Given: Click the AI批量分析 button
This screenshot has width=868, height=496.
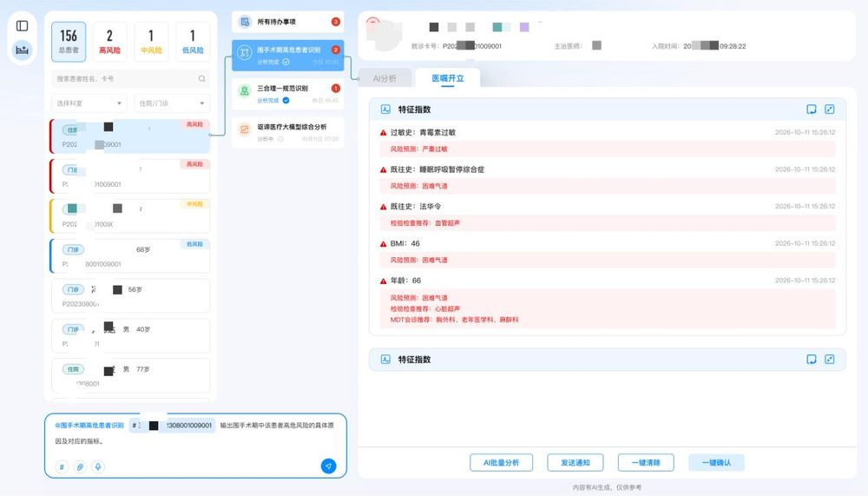Looking at the screenshot, I should (501, 463).
